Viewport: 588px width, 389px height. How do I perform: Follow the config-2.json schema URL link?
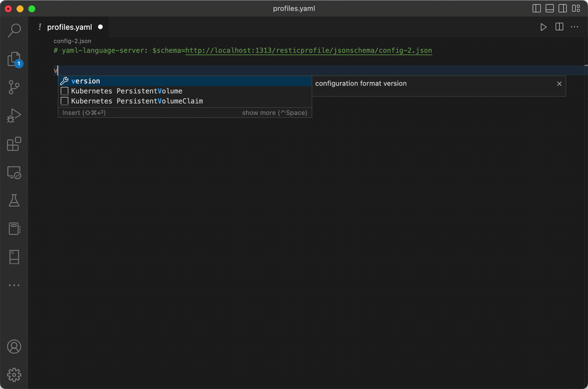308,51
